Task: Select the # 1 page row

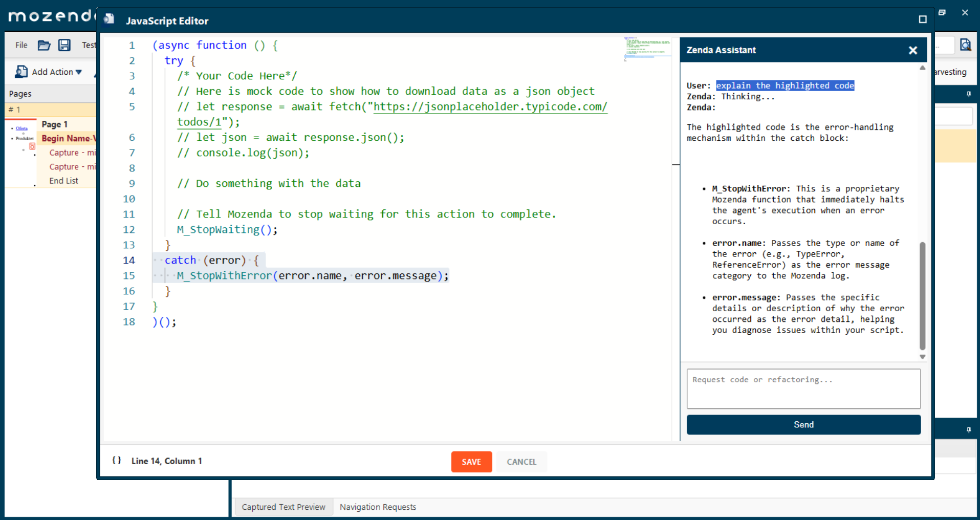Action: [x=50, y=110]
